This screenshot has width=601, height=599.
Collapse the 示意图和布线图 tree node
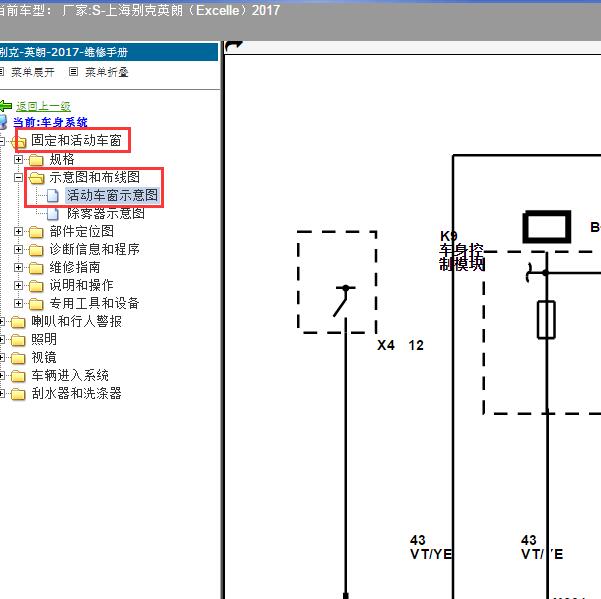click(x=20, y=178)
